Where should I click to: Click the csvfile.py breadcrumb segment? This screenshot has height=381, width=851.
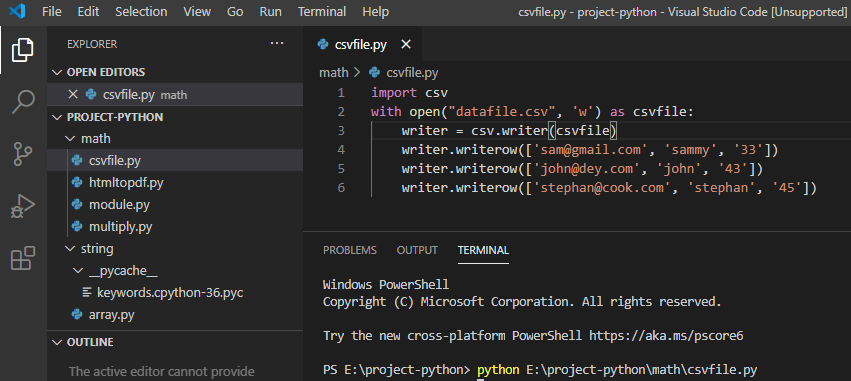pos(412,72)
